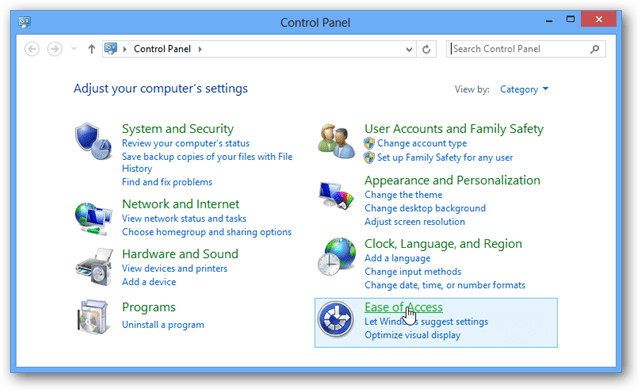The image size is (640, 391).
Task: Open the Appearance and Personalization monitor icon
Action: tap(336, 196)
